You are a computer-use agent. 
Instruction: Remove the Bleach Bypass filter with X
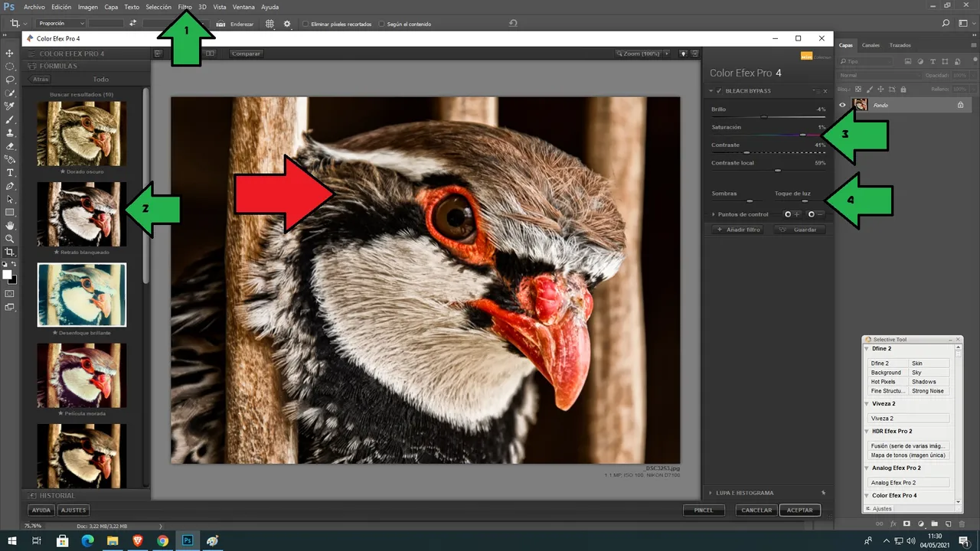click(825, 91)
